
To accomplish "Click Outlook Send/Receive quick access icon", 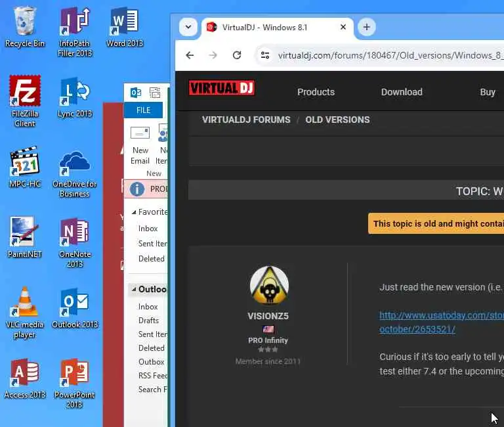I will point(155,93).
